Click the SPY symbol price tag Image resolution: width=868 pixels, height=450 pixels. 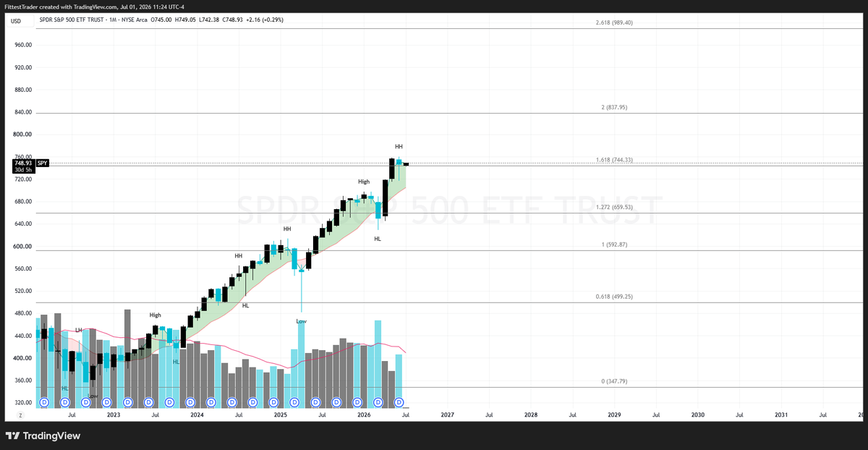click(x=42, y=164)
